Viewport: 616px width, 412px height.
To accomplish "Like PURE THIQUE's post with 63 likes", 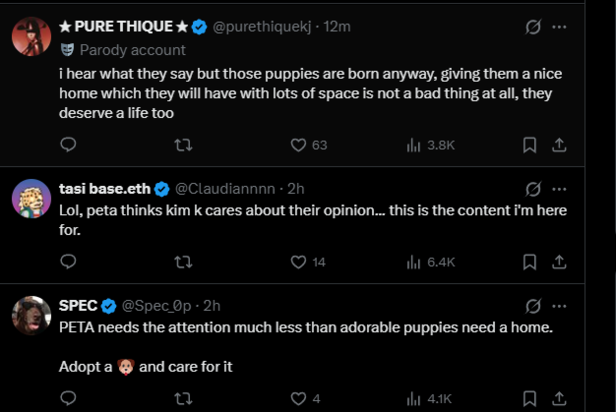I will (x=297, y=145).
